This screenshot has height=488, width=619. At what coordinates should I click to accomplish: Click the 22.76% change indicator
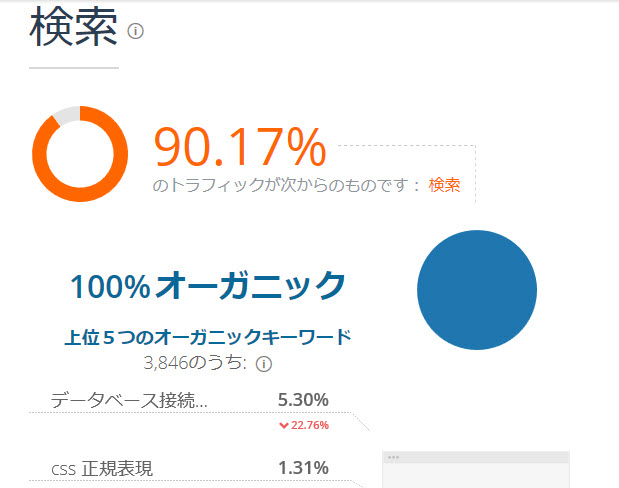(304, 425)
